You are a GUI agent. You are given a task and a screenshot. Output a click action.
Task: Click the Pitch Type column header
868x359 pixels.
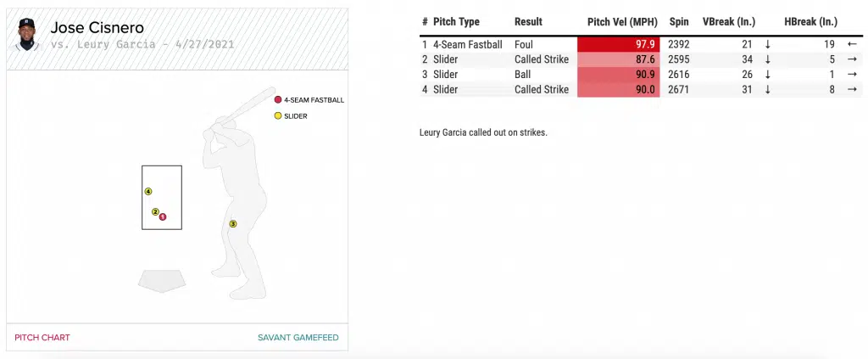point(456,21)
